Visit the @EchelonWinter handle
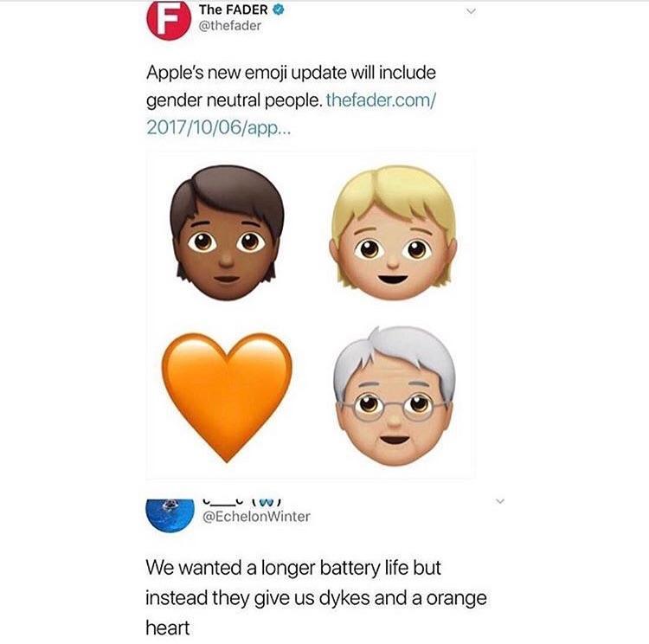Image resolution: width=649 pixels, height=644 pixels. [256, 517]
